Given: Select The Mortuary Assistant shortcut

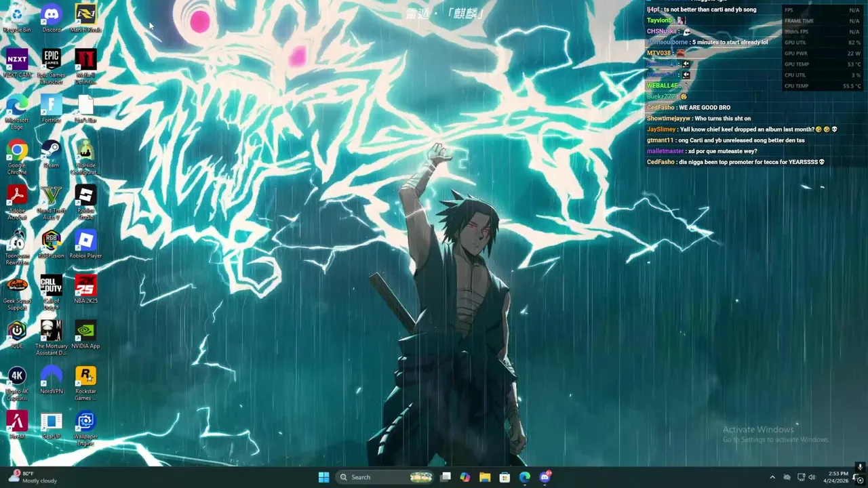Looking at the screenshot, I should coord(52,338).
